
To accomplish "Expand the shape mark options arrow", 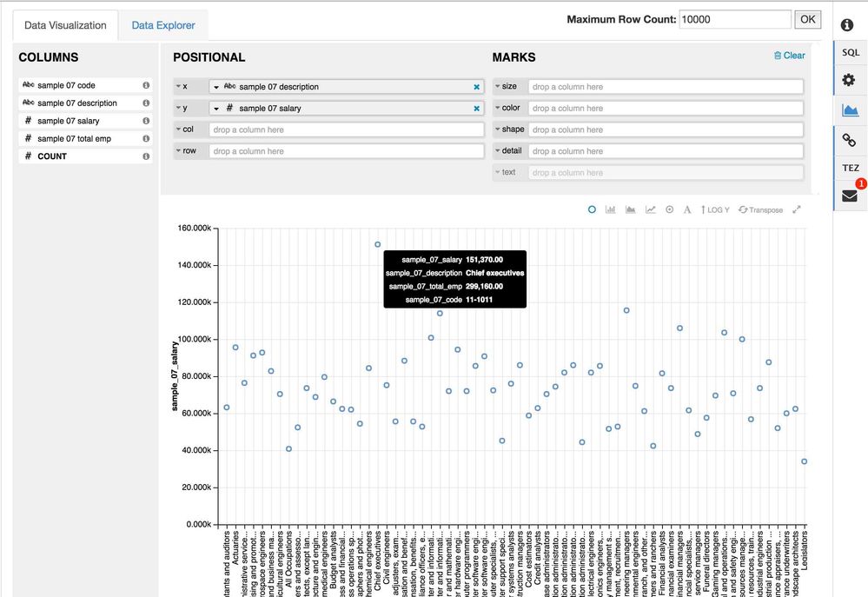I will 498,129.
